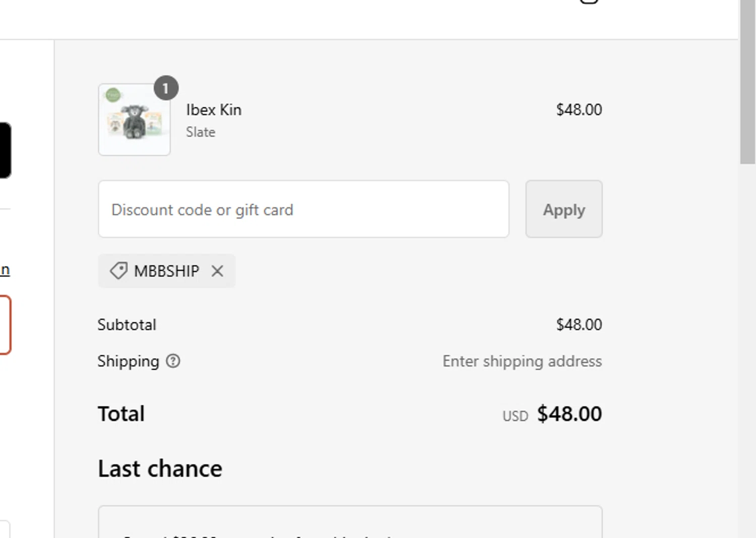The height and width of the screenshot is (538, 756).
Task: Click the Enter shipping address text
Action: [522, 361]
